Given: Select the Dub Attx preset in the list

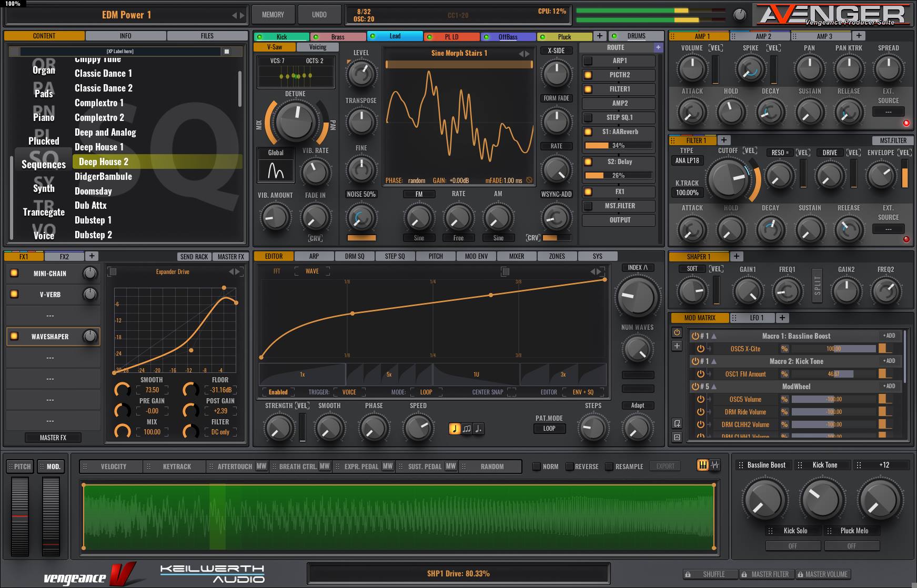Looking at the screenshot, I should pos(90,206).
